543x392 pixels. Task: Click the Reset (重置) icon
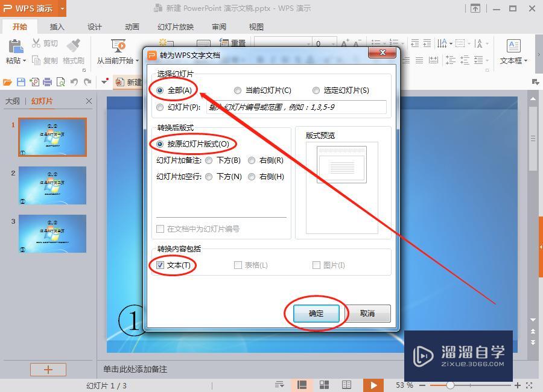tap(224, 43)
